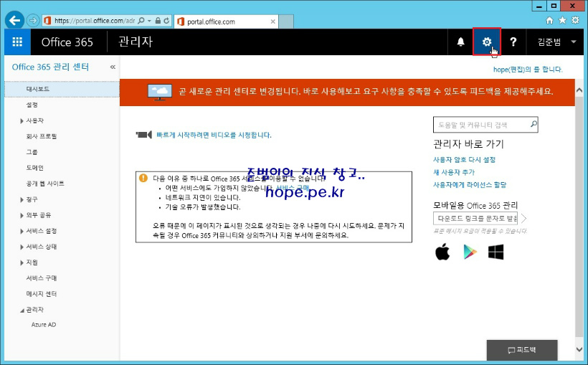Click the Office 365 관리 센터 heading
This screenshot has width=588, height=365.
50,67
